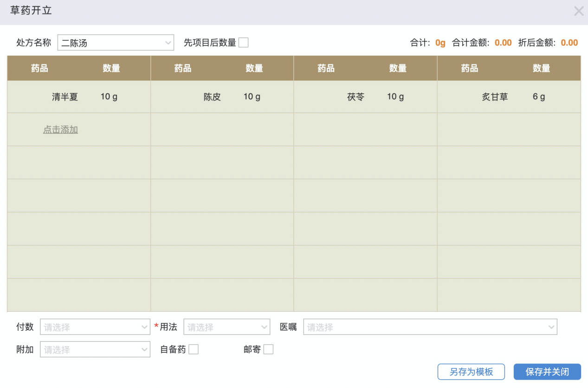588x388 pixels.
Task: Open the 处方名称 dropdown showing 二陈汤
Action: (x=115, y=42)
